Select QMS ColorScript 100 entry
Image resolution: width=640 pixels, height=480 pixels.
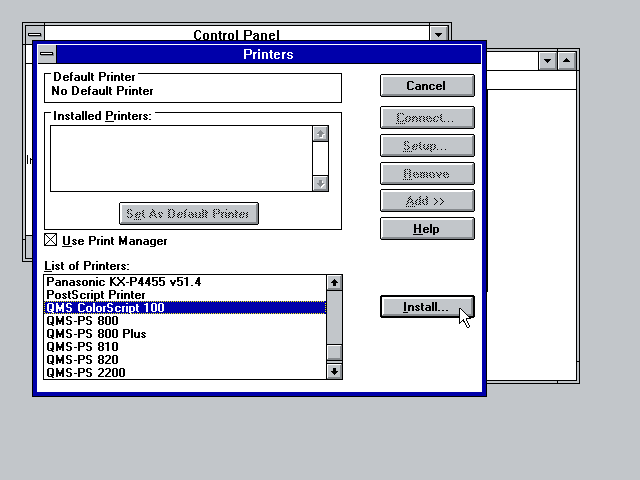pos(185,308)
